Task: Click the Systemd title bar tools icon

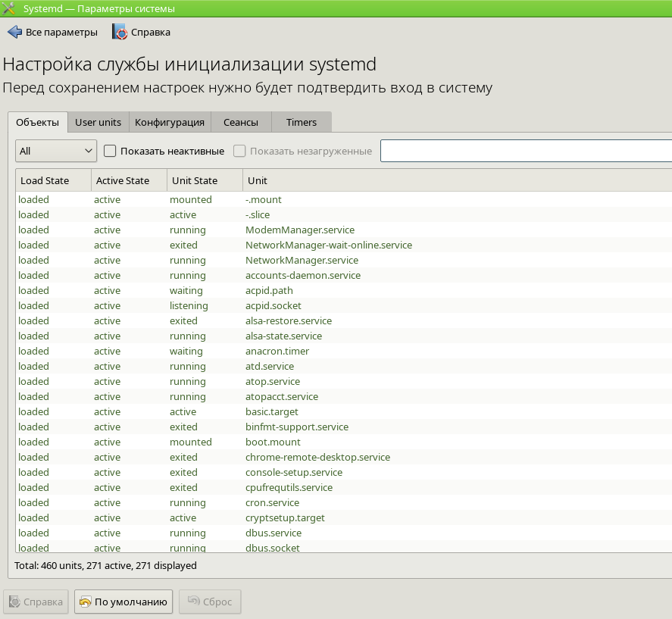Action: click(x=8, y=8)
